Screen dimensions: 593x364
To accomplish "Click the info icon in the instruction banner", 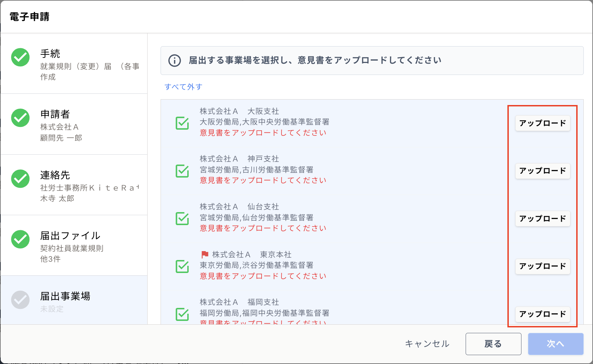I will 175,61.
